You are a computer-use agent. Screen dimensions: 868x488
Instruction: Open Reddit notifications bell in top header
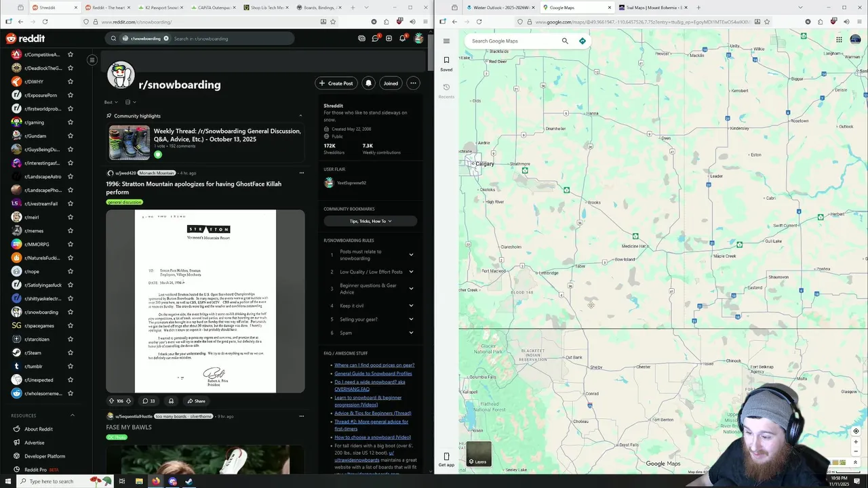click(x=402, y=39)
